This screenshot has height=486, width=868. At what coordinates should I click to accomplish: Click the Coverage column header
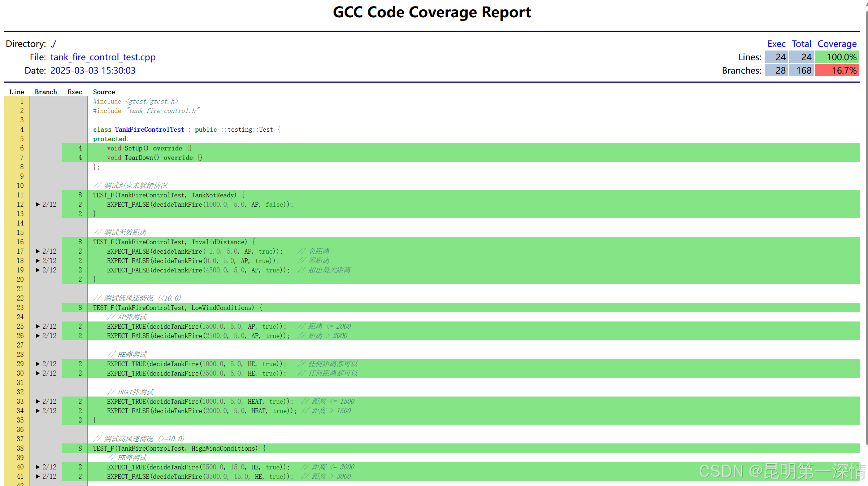[x=837, y=44]
